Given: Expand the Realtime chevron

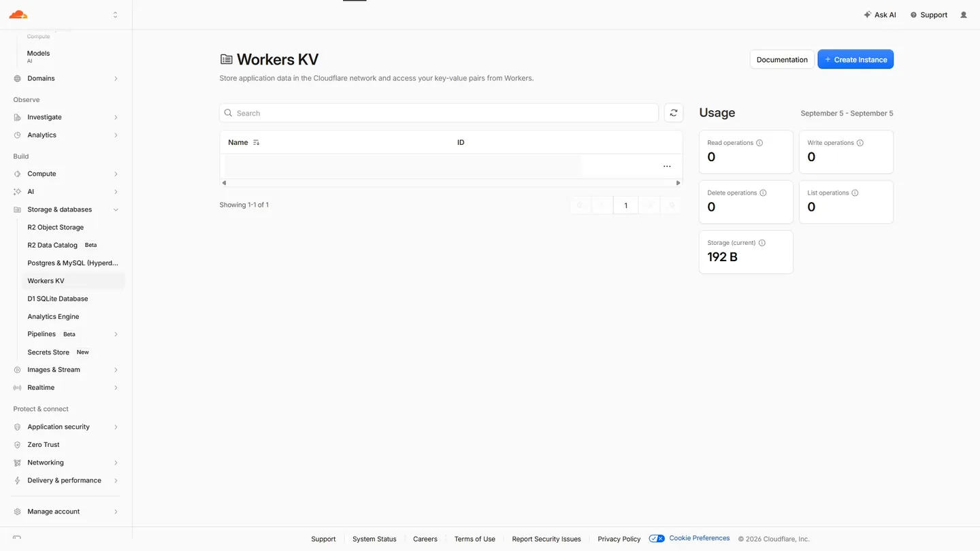Looking at the screenshot, I should pos(116,387).
